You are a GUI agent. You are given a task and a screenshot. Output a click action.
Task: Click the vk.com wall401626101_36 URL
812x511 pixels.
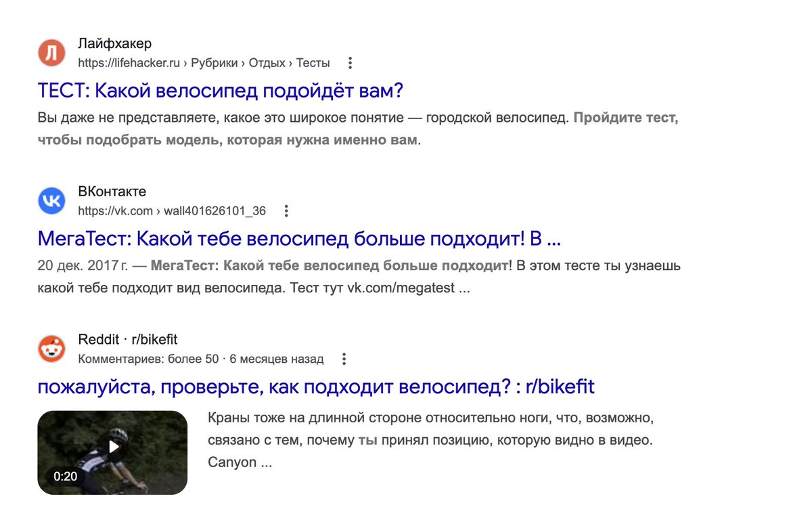[x=172, y=211]
